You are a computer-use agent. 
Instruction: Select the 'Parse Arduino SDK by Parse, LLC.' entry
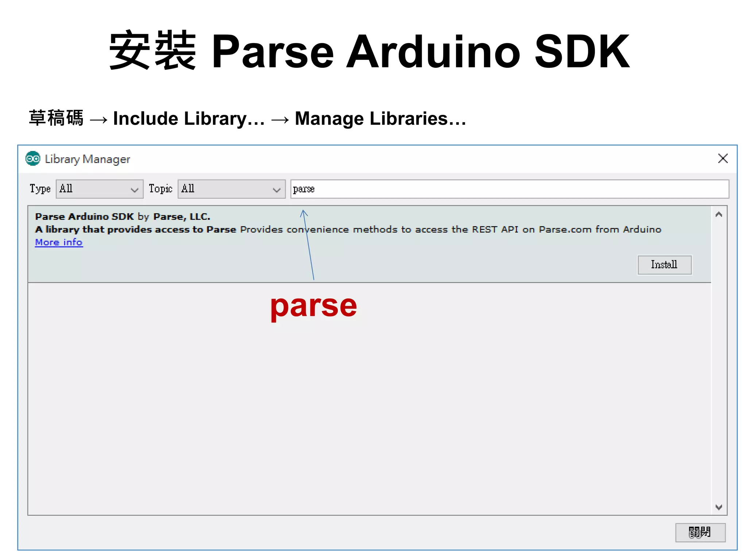coord(369,244)
